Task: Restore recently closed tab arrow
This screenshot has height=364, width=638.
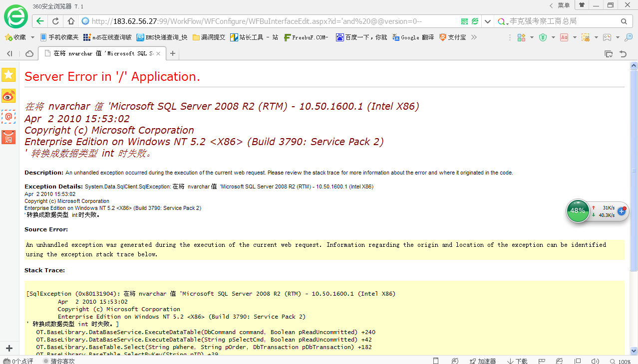Action: click(x=623, y=53)
